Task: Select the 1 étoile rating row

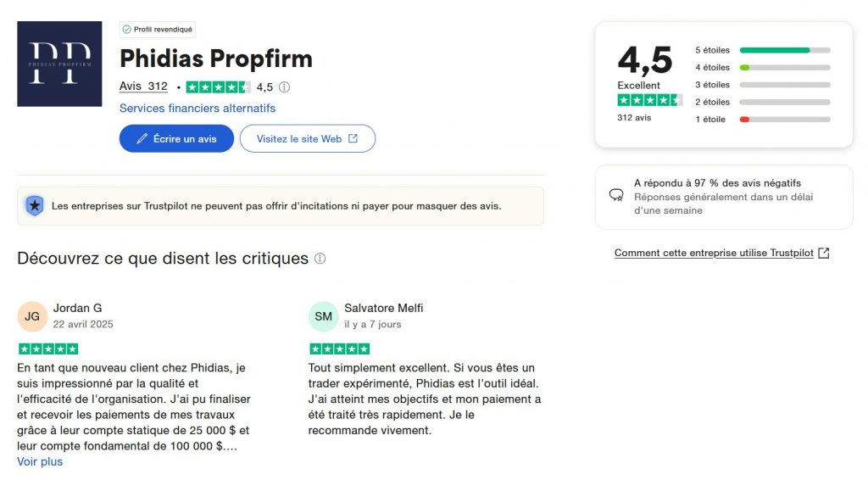Action: (762, 119)
